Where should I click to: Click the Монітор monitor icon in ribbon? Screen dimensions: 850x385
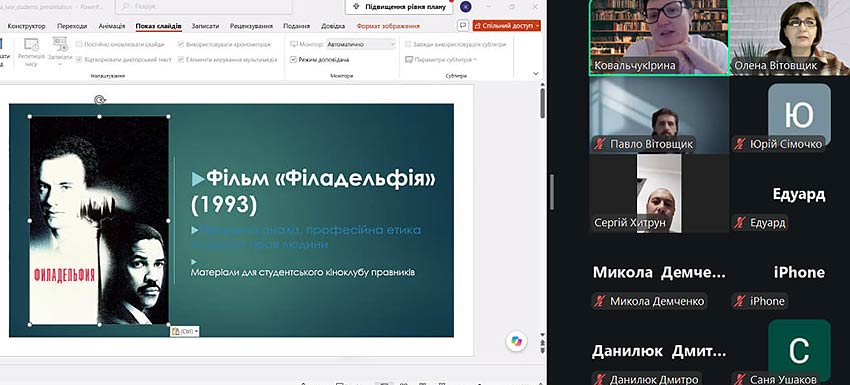pyautogui.click(x=294, y=44)
